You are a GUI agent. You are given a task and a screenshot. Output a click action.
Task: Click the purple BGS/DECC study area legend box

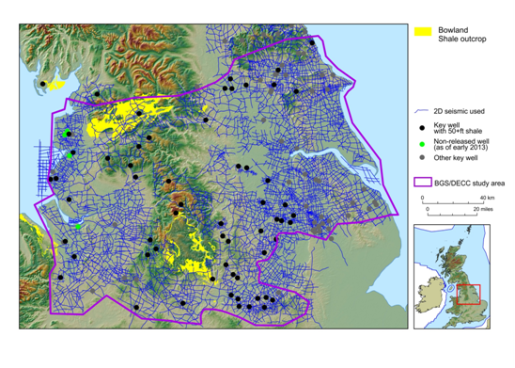[423, 182]
